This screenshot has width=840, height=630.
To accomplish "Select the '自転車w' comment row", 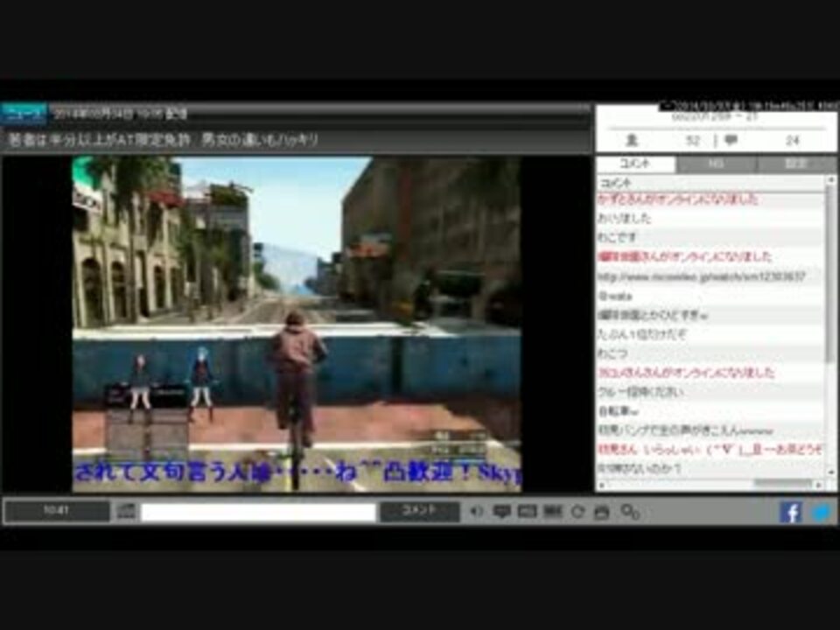I will (x=710, y=411).
